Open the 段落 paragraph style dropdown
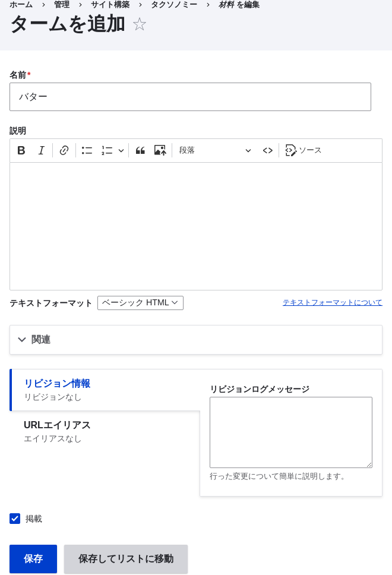 (x=215, y=150)
